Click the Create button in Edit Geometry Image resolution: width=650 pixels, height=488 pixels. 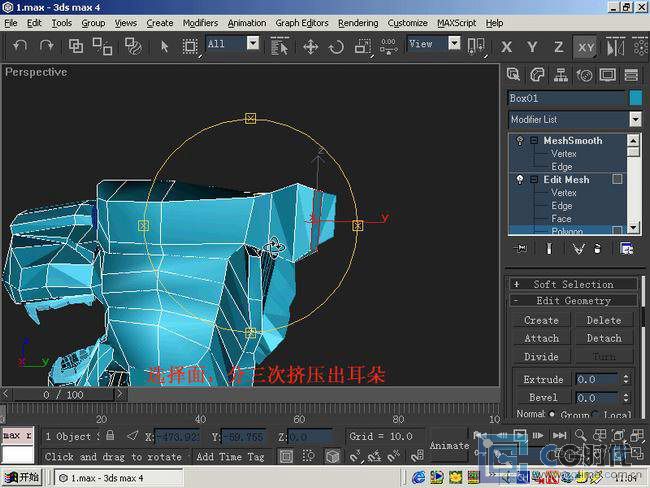(x=541, y=320)
